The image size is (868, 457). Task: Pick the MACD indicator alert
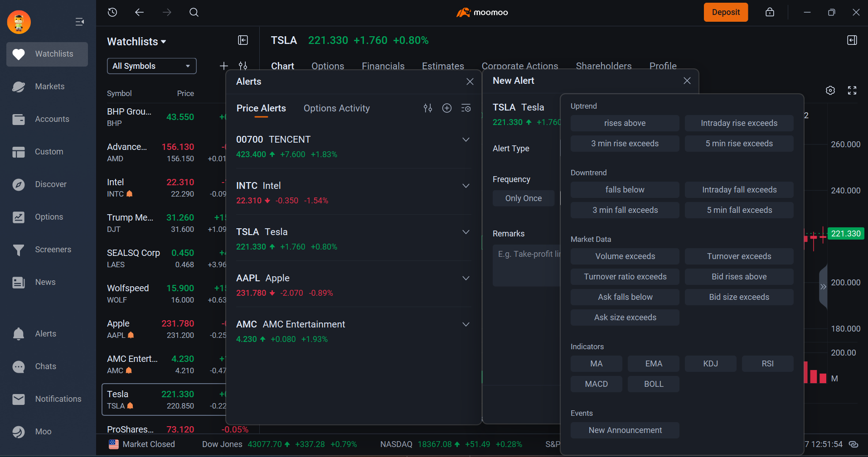(x=596, y=384)
